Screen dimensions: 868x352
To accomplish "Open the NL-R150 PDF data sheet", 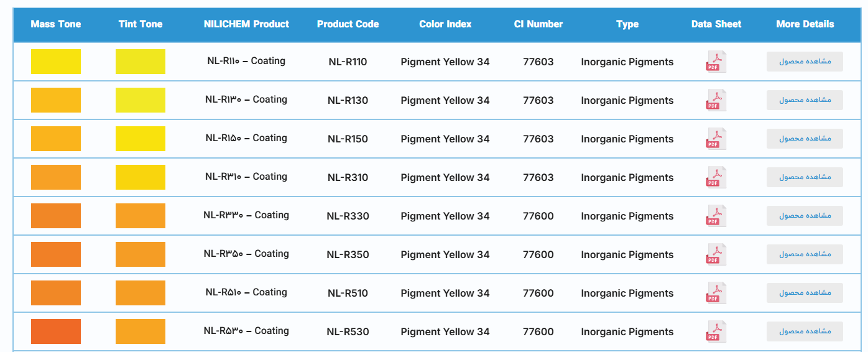I will pyautogui.click(x=716, y=139).
